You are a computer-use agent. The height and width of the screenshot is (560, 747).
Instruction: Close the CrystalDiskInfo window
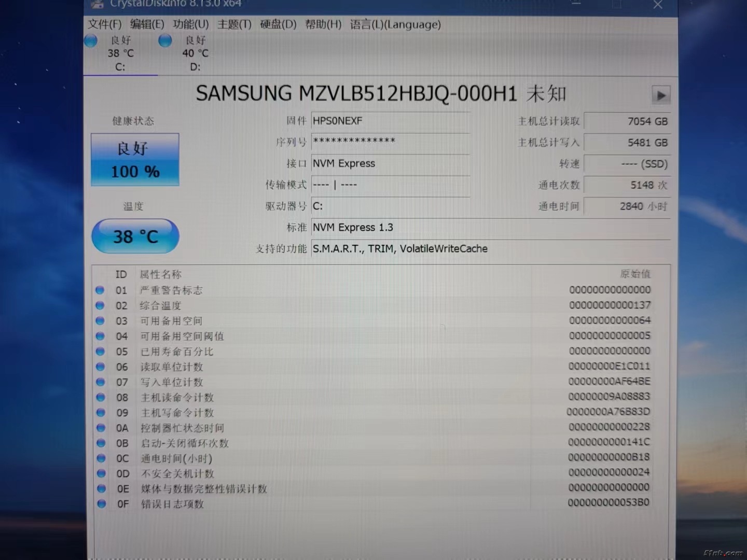(x=658, y=5)
